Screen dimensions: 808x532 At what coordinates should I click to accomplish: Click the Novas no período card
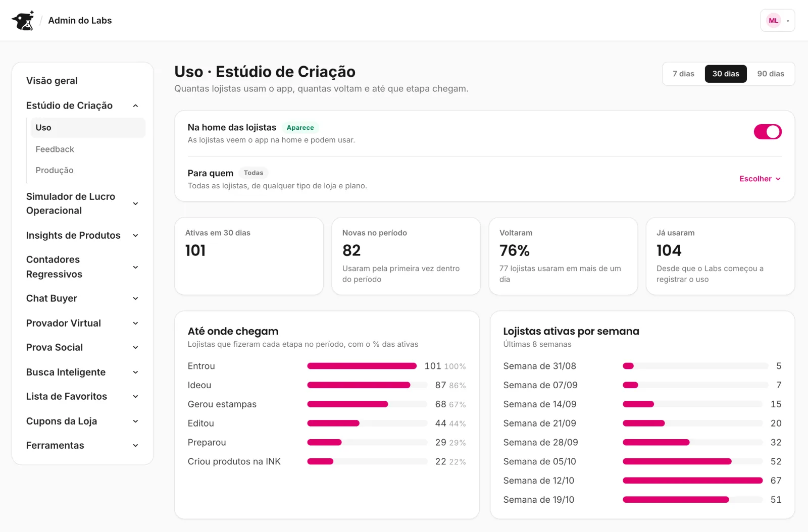pyautogui.click(x=406, y=256)
